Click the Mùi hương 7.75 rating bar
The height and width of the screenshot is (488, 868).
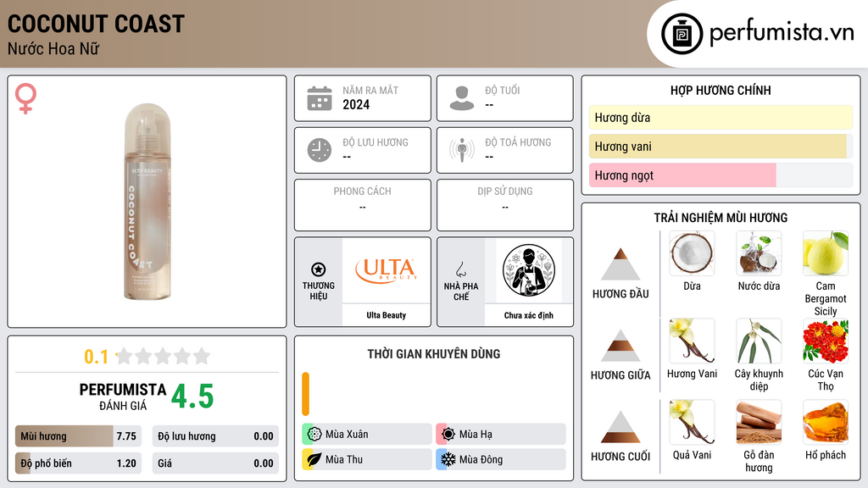[78, 436]
